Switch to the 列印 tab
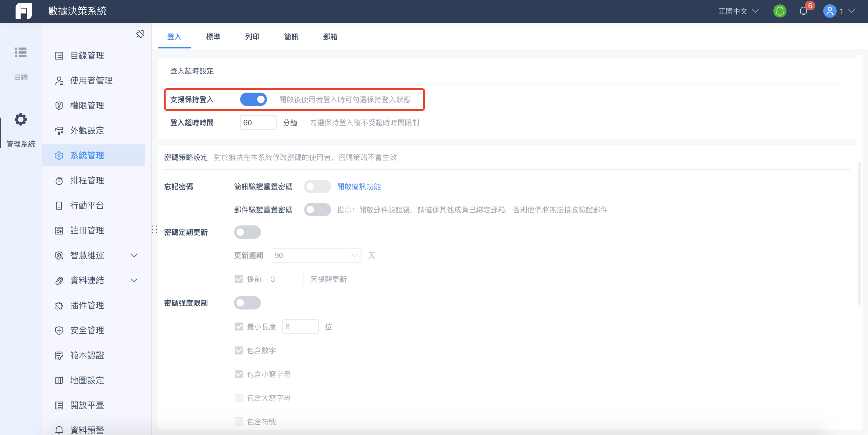Viewport: 868px width, 435px height. click(x=252, y=37)
